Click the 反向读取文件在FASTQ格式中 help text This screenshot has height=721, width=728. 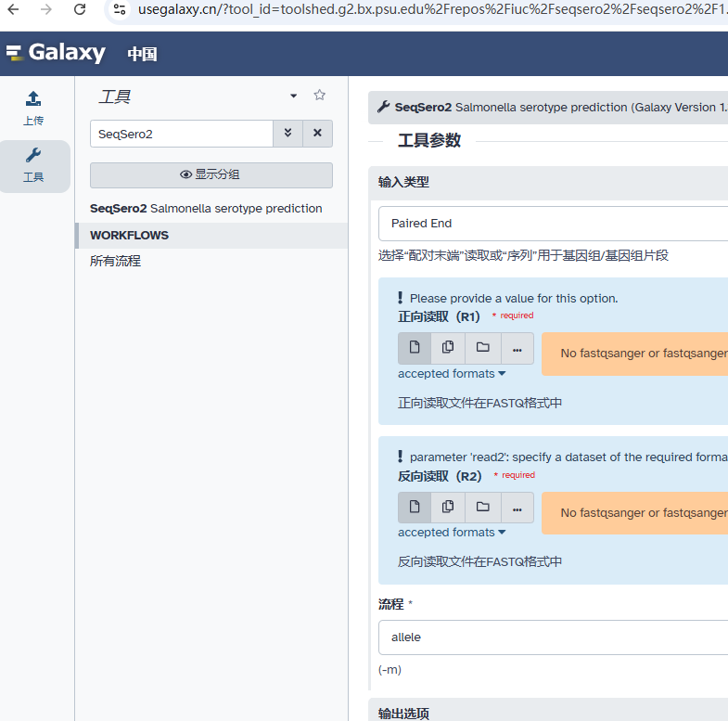point(480,561)
